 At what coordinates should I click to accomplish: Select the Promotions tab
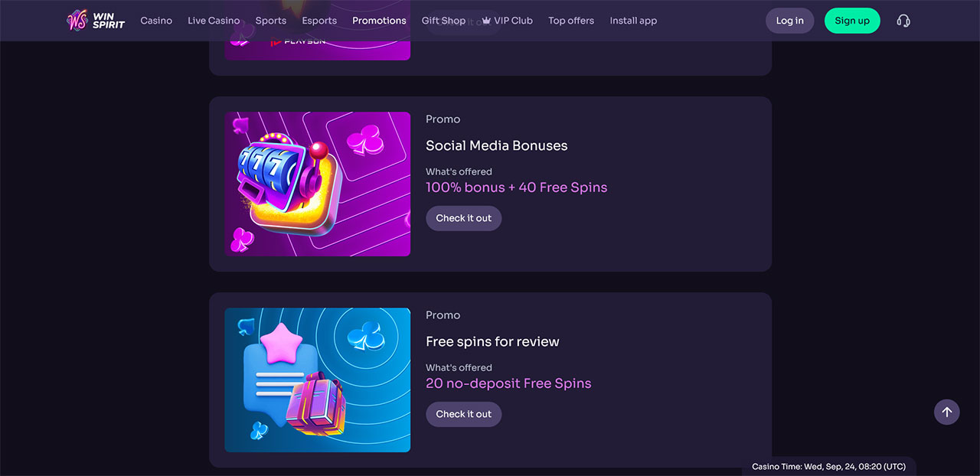[379, 21]
